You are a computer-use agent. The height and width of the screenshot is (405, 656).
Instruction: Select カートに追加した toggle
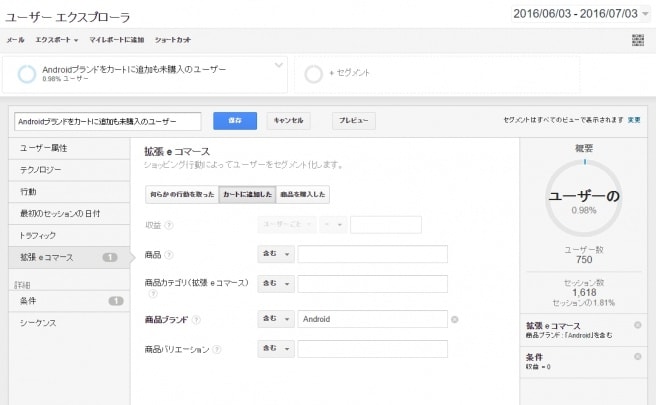pos(247,195)
